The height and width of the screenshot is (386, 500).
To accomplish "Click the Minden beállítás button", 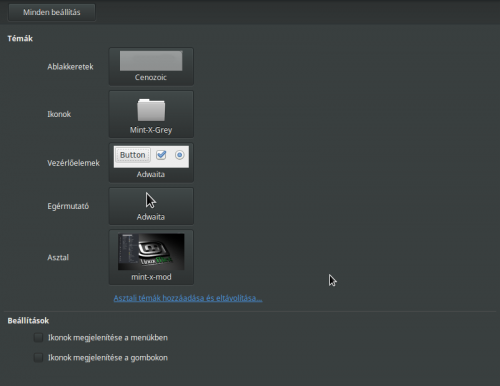I will tap(52, 12).
